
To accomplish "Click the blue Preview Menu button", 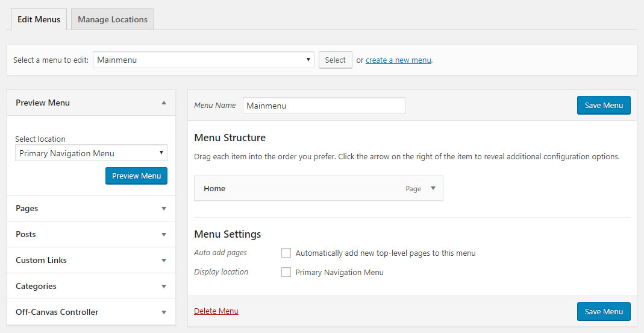I will click(136, 176).
